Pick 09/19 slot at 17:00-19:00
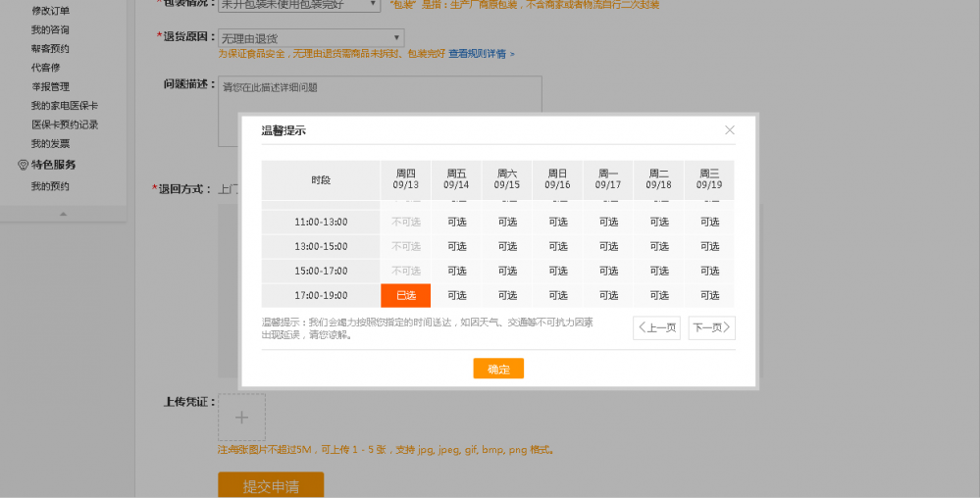The image size is (980, 498). (x=709, y=295)
